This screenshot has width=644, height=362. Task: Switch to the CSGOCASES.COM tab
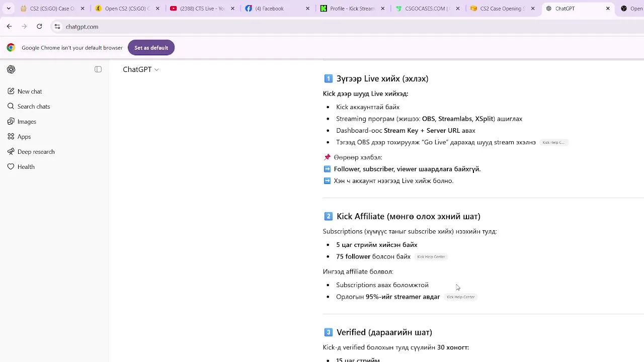point(427,9)
